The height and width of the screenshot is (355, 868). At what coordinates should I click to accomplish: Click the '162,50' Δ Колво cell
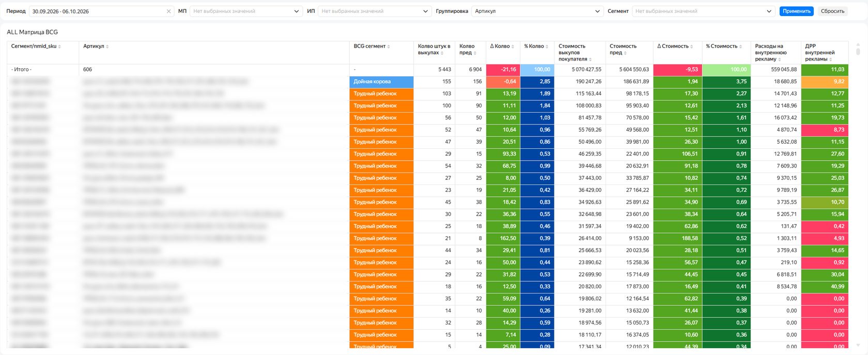pyautogui.click(x=503, y=238)
